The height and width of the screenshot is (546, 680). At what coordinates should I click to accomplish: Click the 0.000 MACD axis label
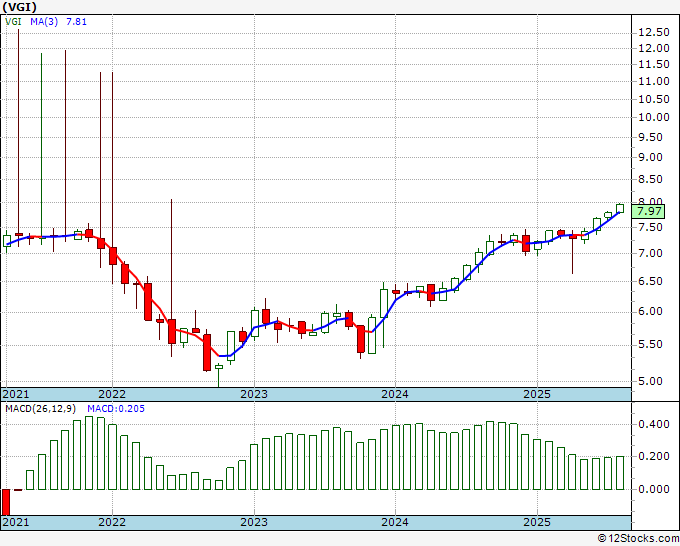coord(654,490)
